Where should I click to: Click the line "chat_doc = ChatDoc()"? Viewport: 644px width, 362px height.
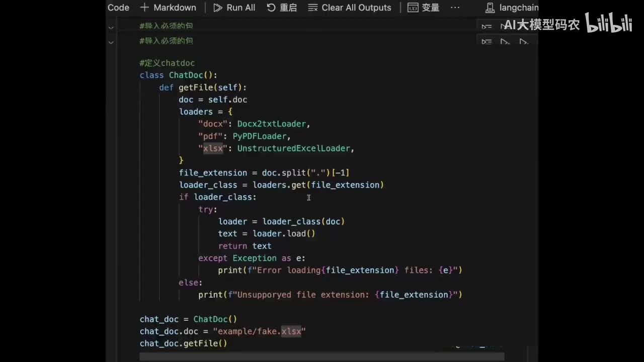[188, 319]
